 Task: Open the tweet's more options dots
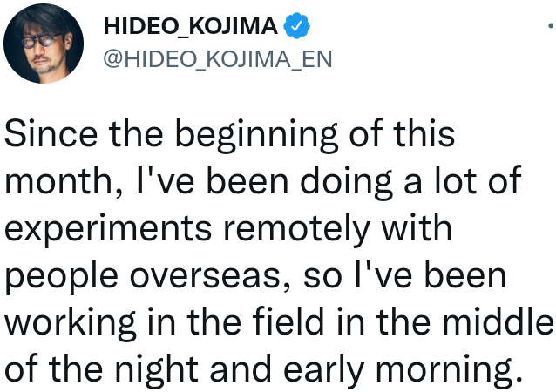(551, 25)
